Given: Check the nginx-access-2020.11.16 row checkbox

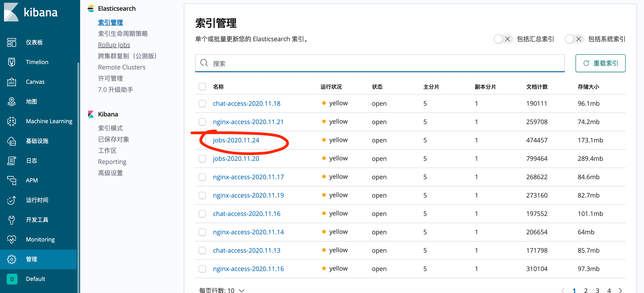Looking at the screenshot, I should (202, 269).
